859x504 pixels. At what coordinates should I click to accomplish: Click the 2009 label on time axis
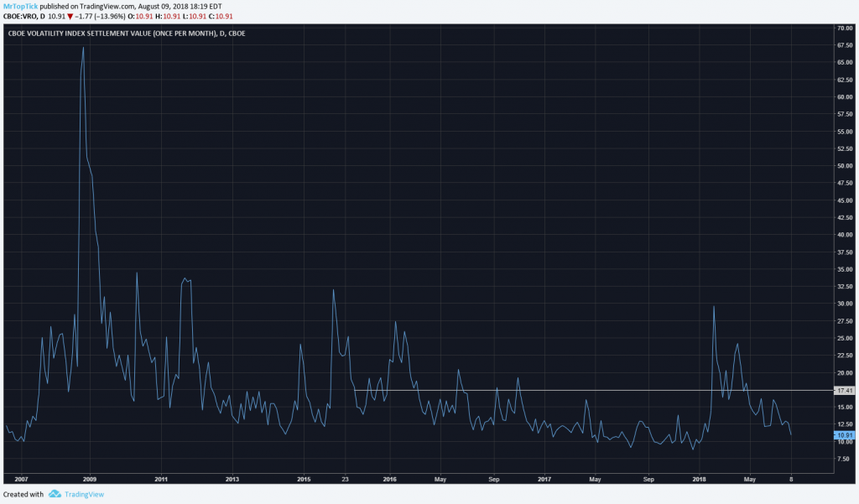click(x=90, y=479)
